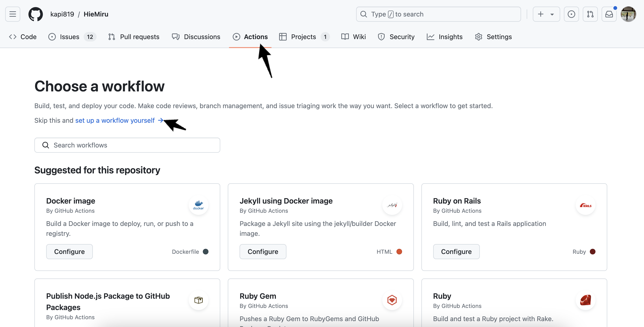Click the Ruby Gem logo icon
The height and width of the screenshot is (327, 644).
pyautogui.click(x=392, y=300)
